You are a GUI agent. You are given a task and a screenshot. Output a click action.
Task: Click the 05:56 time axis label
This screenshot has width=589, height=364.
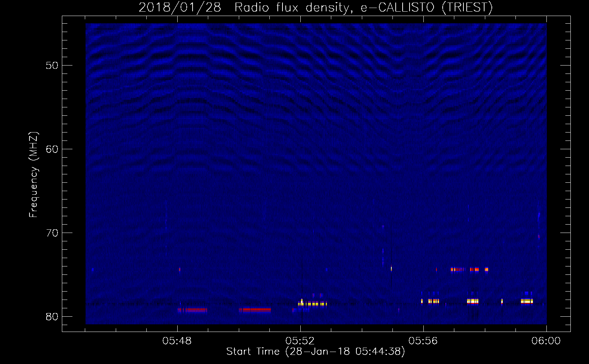(x=423, y=341)
